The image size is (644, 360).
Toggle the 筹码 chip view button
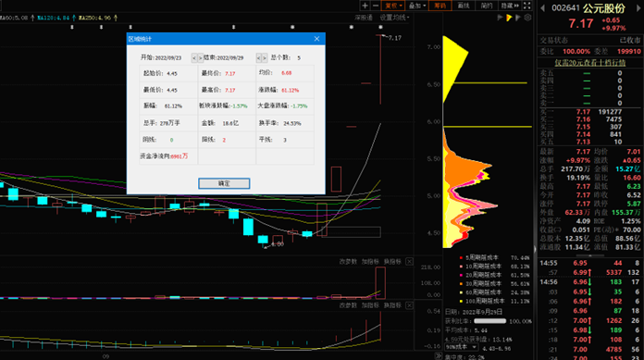[440, 6]
